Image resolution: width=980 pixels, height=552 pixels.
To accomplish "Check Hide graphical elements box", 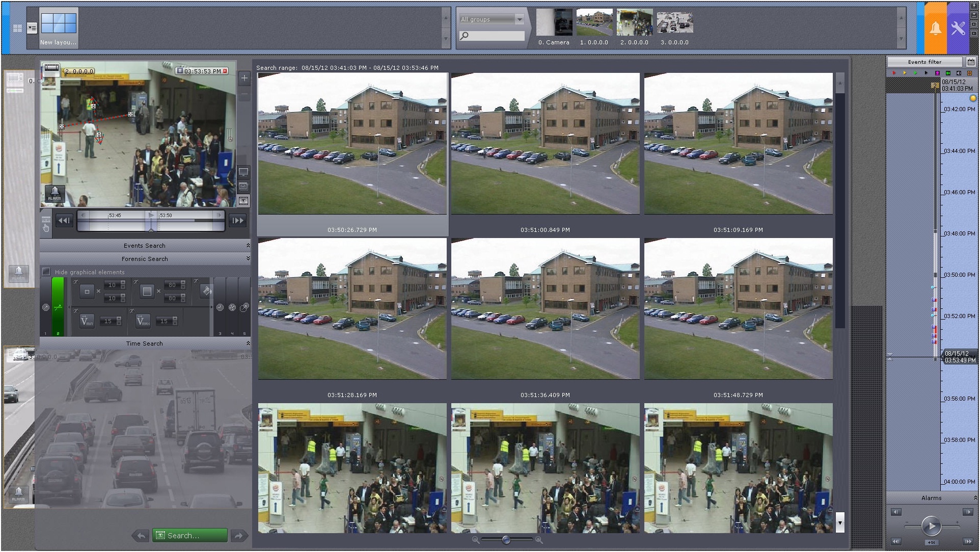I will pos(46,272).
